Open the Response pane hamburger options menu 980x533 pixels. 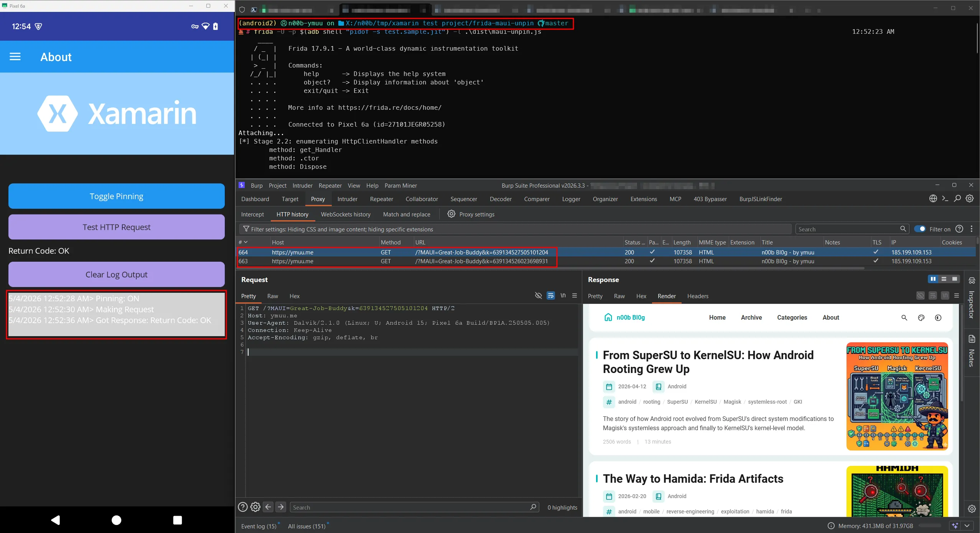[x=957, y=295]
